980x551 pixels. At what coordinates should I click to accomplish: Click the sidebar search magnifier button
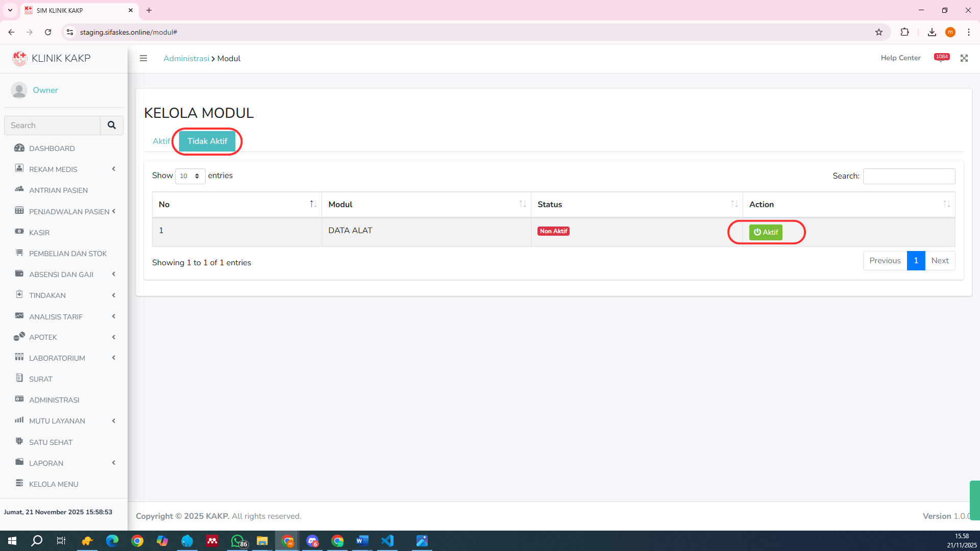click(111, 125)
